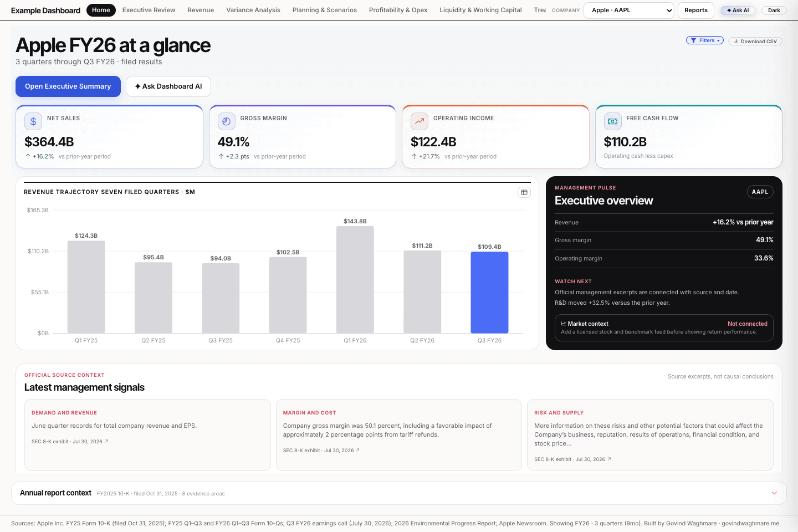Viewport: 798px width, 532px height.
Task: Switch to the Revenue tab
Action: coord(201,10)
